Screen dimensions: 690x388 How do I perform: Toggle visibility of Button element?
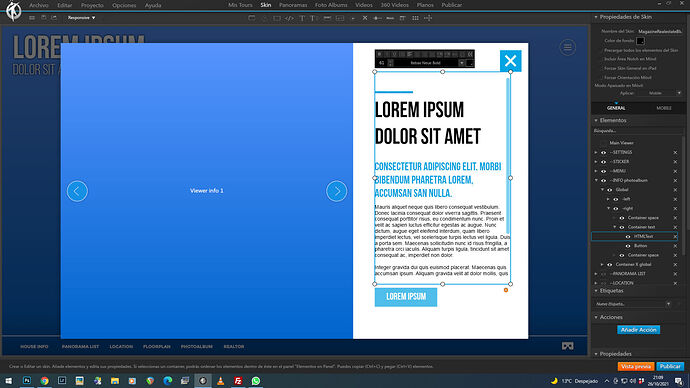coord(628,246)
